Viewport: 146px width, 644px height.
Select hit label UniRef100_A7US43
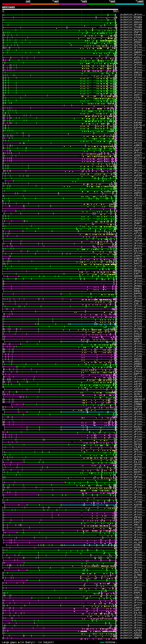(x=131, y=37)
